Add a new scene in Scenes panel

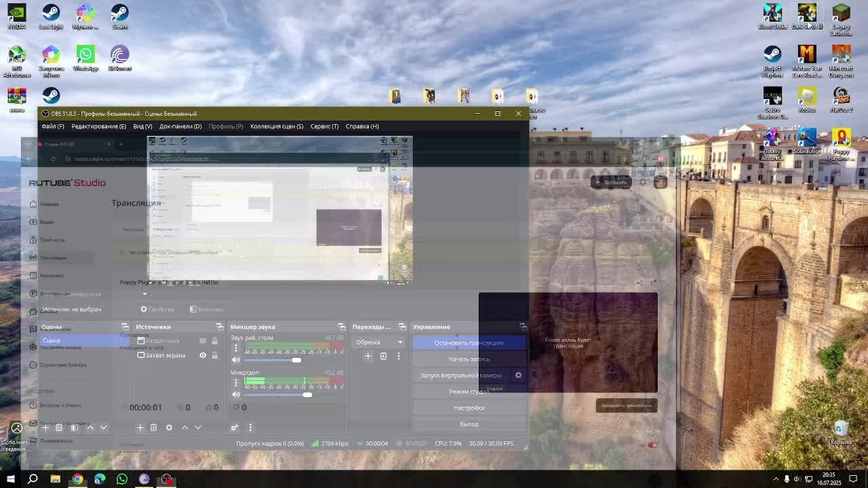tap(45, 428)
